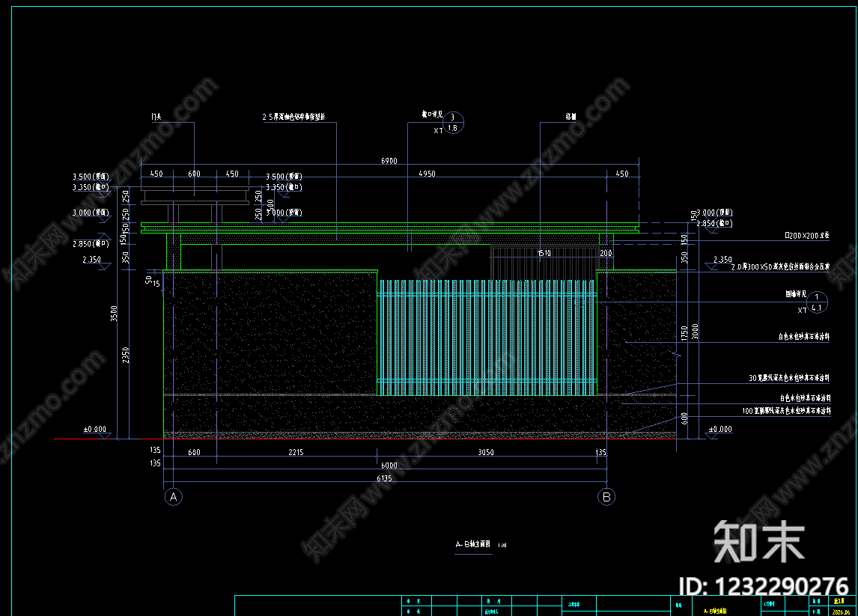Image resolution: width=858 pixels, height=616 pixels.
Task: Select the 6135 overall bottom dimension
Action: pos(384,478)
